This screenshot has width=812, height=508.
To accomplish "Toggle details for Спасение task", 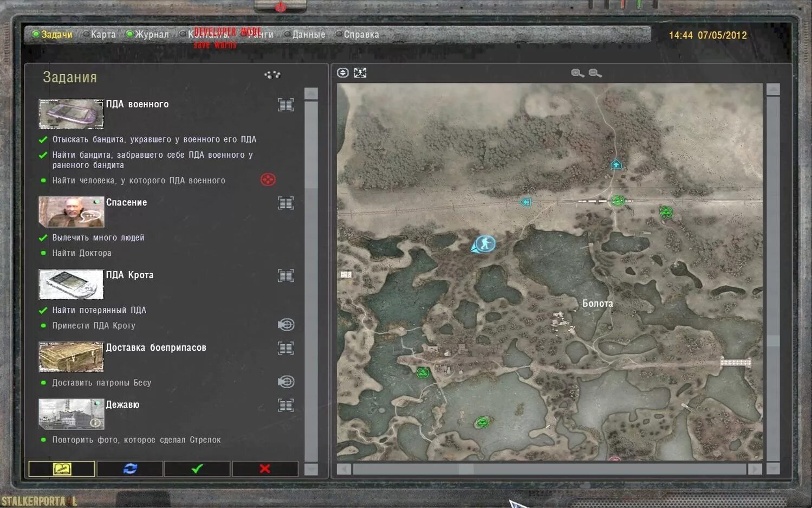I will [286, 203].
